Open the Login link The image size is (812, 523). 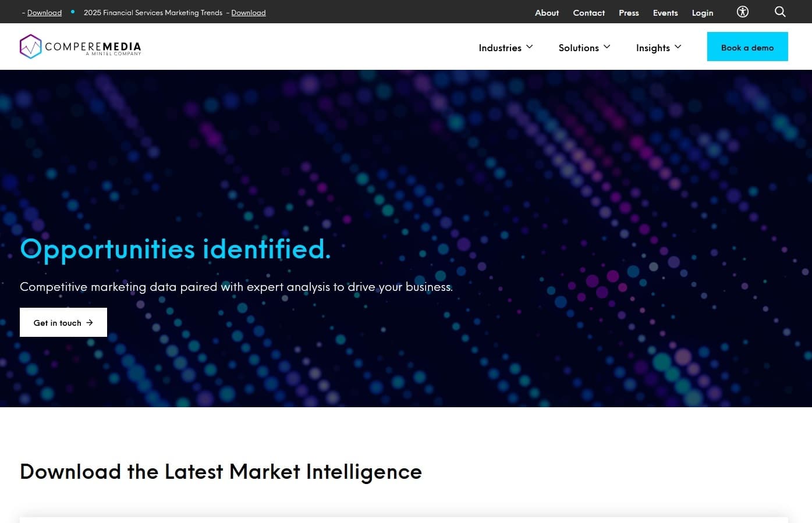(x=703, y=12)
